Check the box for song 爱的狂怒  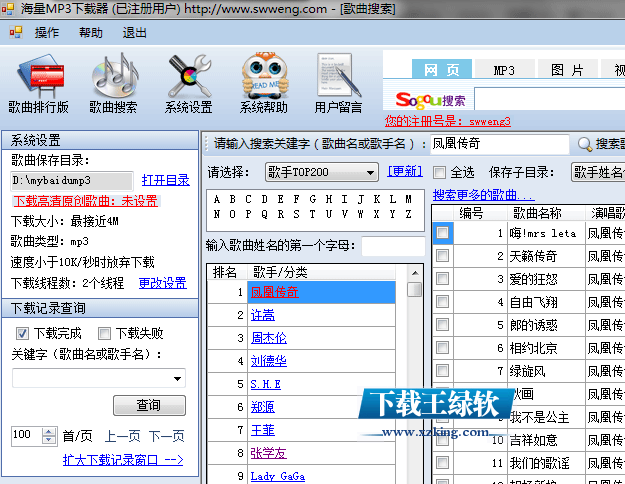coord(442,279)
